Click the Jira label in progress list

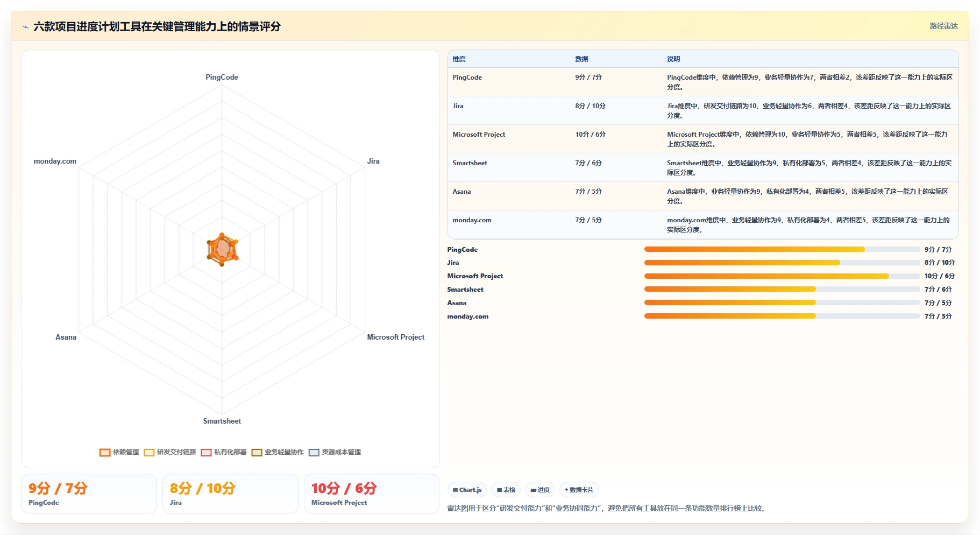click(x=453, y=263)
